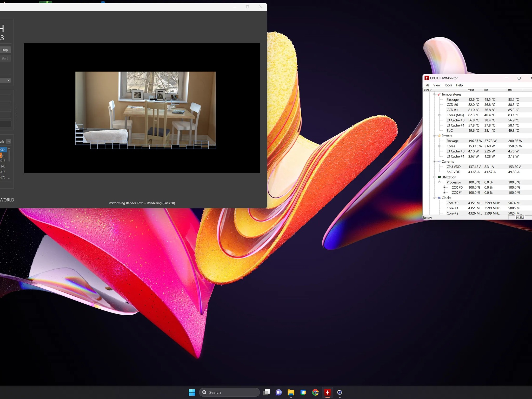Open File Explorer on the taskbar
Viewport: 532px width, 399px height.
291,392
